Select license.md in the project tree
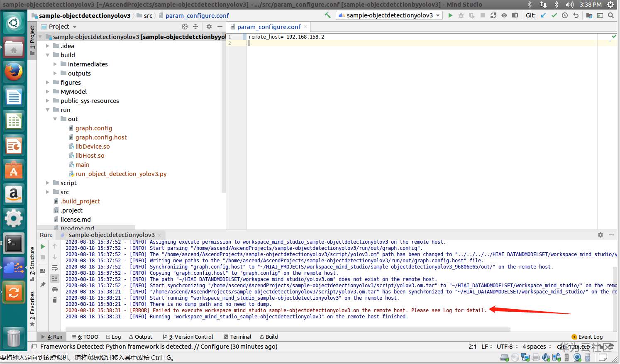Screen dimensions: 620x364 [76, 220]
